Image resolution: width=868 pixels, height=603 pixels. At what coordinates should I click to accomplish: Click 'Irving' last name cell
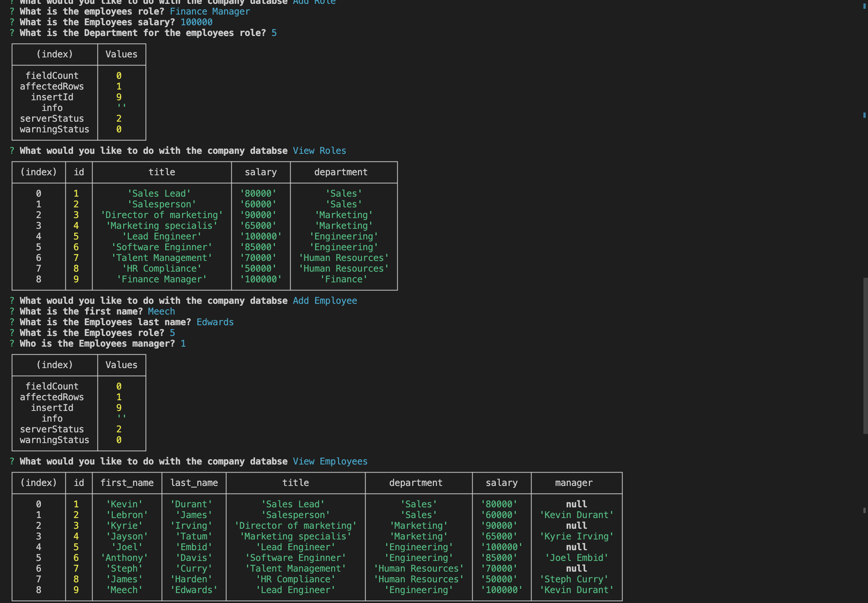pos(191,526)
